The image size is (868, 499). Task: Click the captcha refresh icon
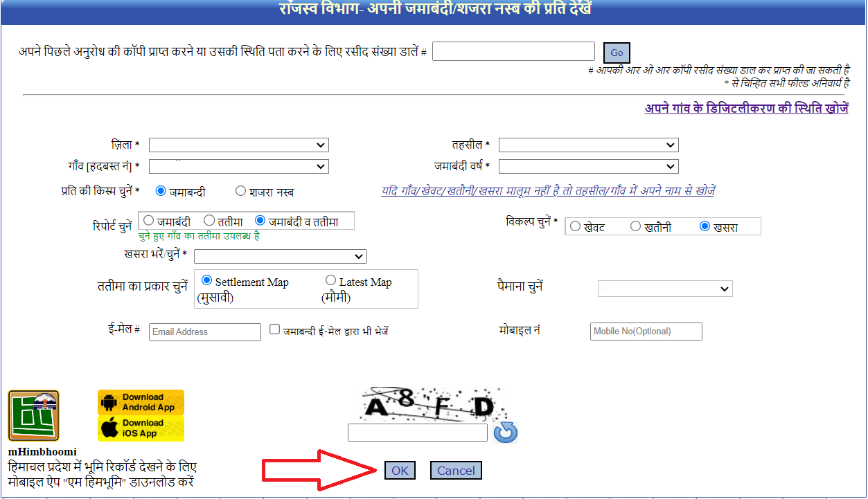tap(506, 433)
